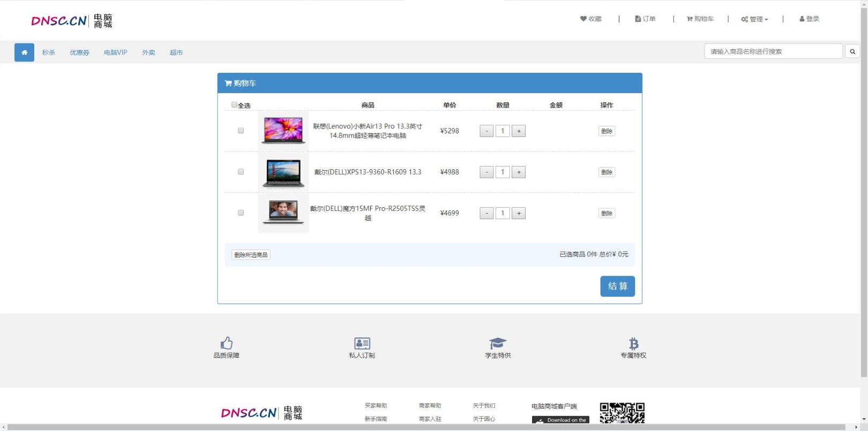Click the footer QR code
The width and height of the screenshot is (868, 431).
[622, 413]
